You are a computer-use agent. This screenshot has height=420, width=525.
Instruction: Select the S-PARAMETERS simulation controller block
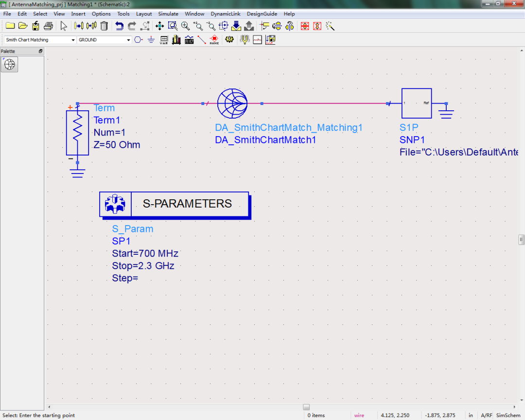pyautogui.click(x=175, y=205)
